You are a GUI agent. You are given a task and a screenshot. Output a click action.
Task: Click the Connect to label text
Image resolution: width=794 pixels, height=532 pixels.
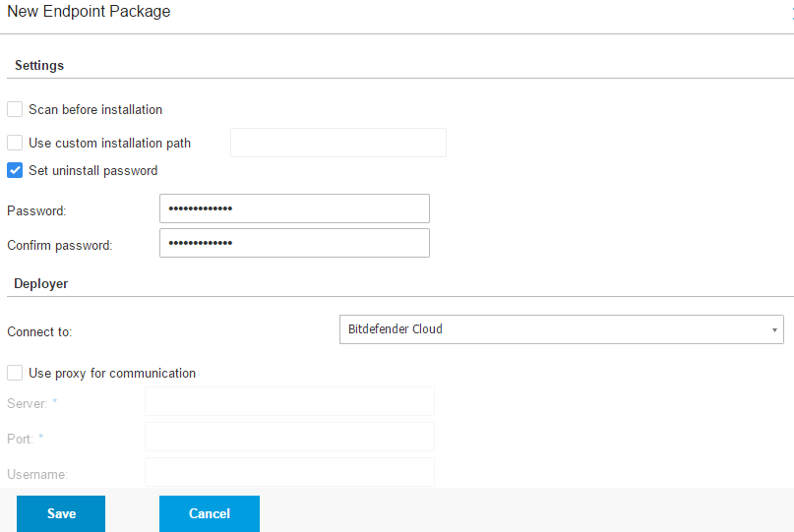[x=39, y=332]
